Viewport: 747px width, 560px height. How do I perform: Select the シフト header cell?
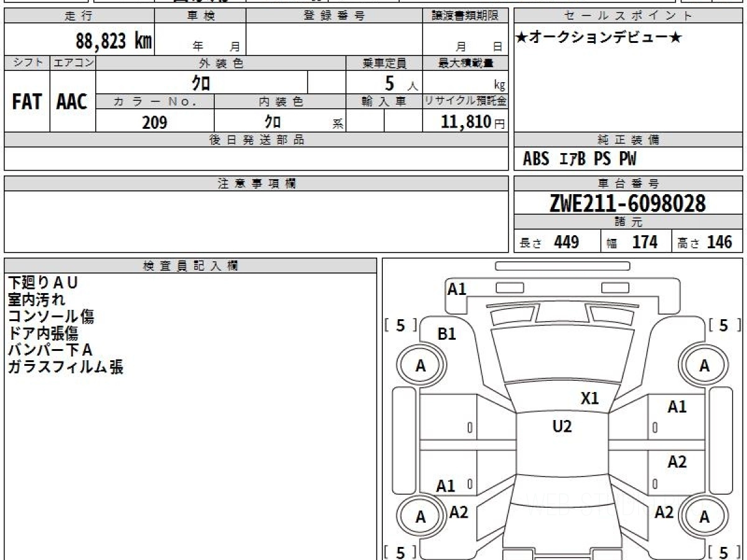click(27, 63)
